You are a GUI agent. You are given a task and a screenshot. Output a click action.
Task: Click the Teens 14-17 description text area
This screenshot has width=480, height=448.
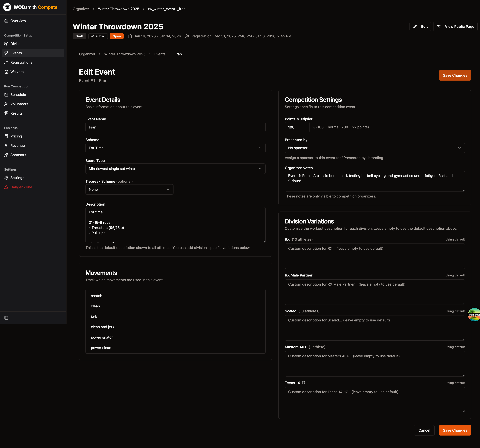(375, 400)
